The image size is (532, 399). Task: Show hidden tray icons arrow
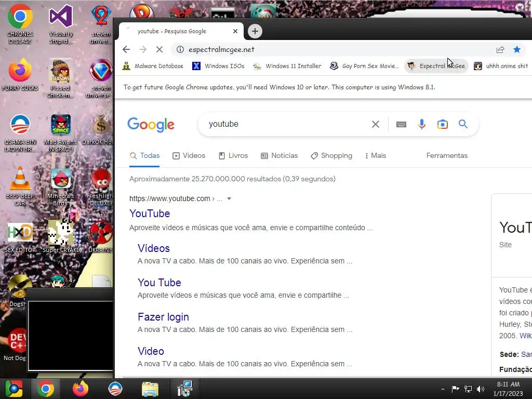[443, 389]
